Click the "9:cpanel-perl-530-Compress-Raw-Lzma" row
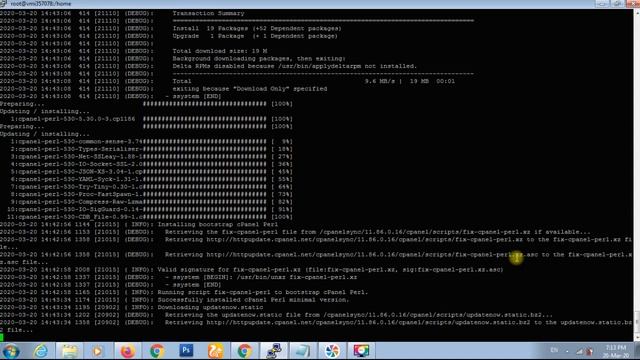Image resolution: width=640 pixels, height=360 pixels. (x=152, y=202)
